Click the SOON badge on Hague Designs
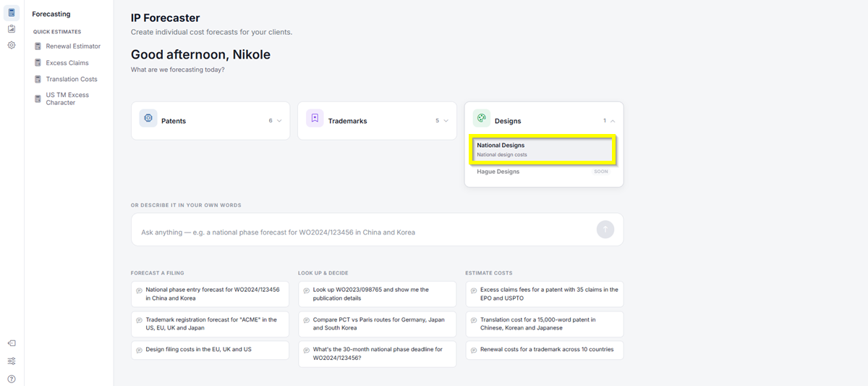 (601, 172)
